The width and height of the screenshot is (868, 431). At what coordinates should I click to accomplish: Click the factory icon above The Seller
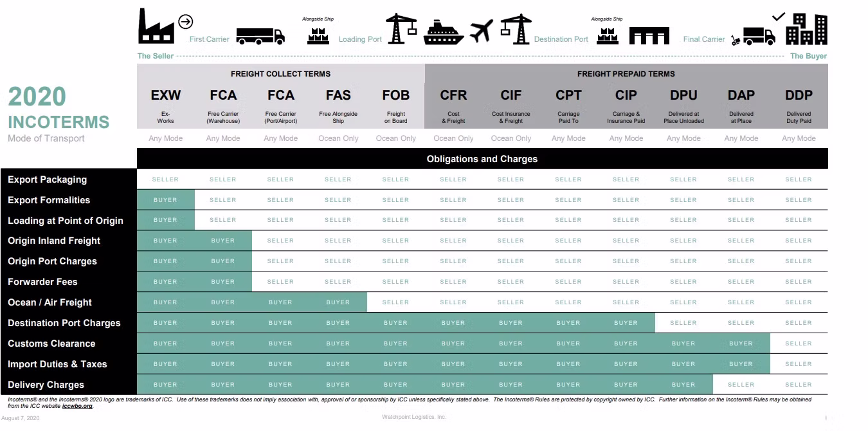[156, 27]
